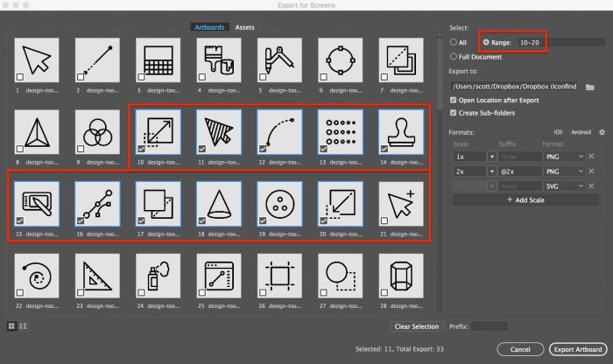This screenshot has width=613, height=364.
Task: Open the 2x scale dropdown arrow
Action: 492,171
